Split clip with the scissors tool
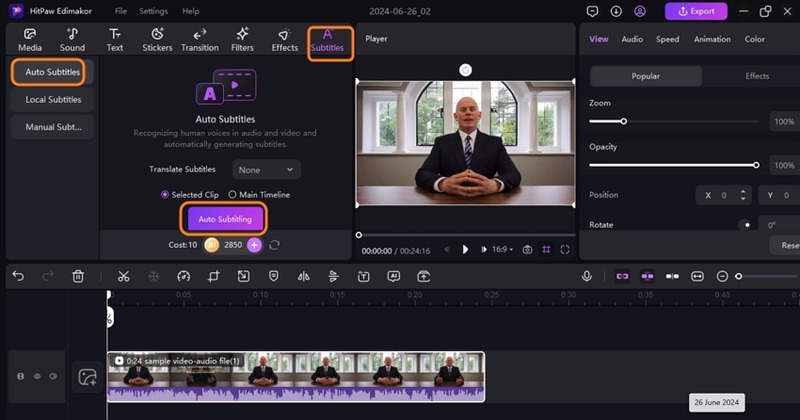 tap(123, 276)
